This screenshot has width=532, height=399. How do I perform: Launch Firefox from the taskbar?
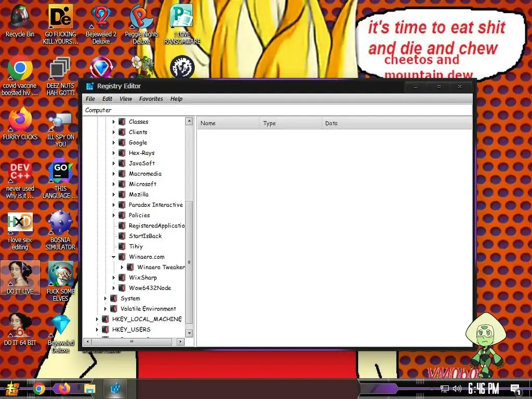[x=64, y=389]
